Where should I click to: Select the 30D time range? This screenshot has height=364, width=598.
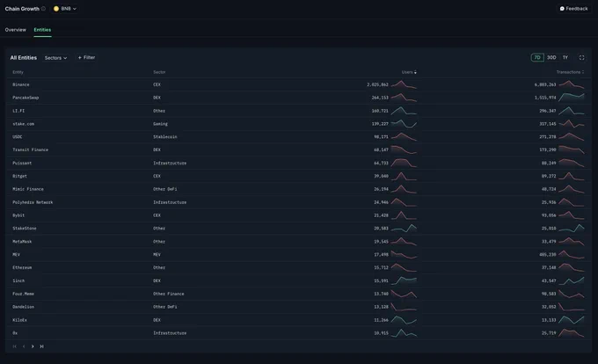(x=551, y=57)
